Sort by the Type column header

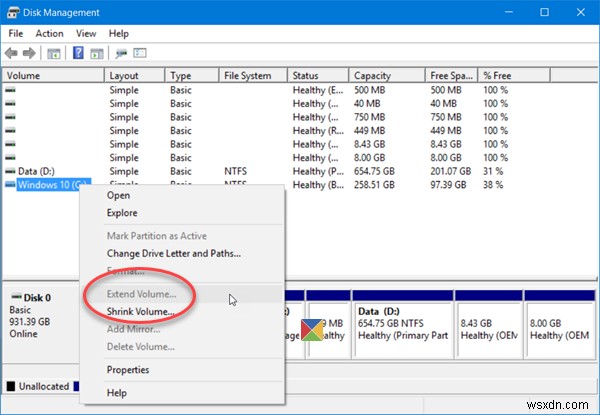(x=192, y=76)
